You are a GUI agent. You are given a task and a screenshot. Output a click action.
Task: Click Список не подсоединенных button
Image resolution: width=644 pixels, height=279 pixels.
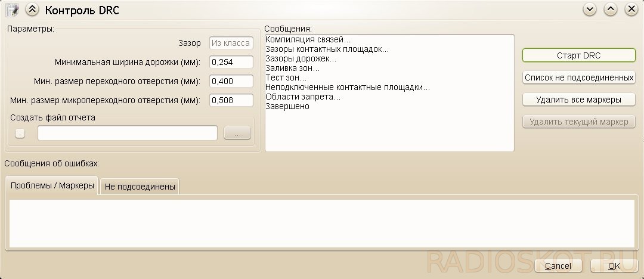(578, 77)
